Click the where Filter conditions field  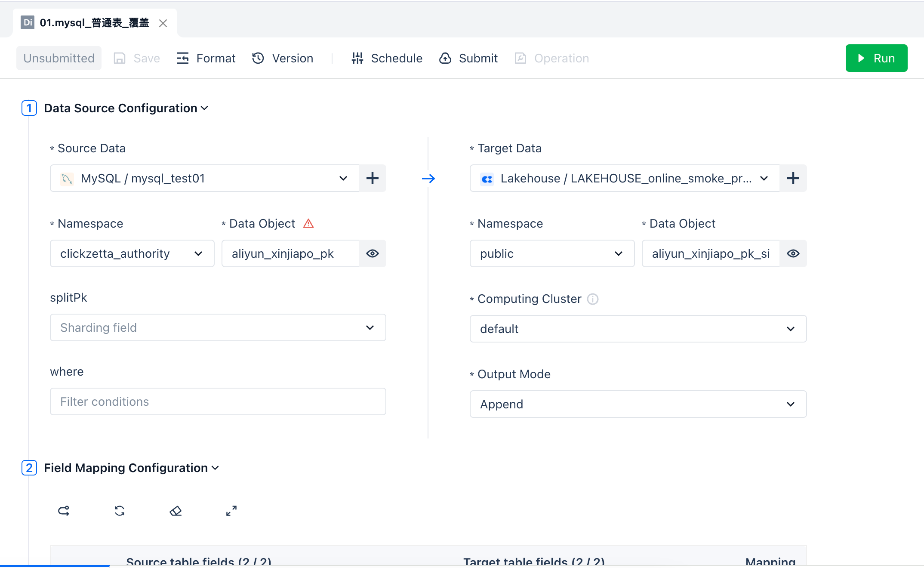click(x=218, y=401)
